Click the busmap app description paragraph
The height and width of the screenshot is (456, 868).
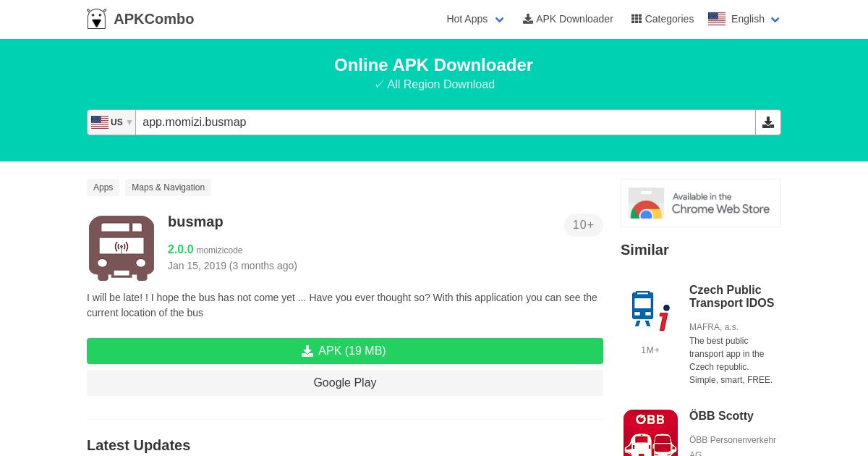click(x=342, y=305)
